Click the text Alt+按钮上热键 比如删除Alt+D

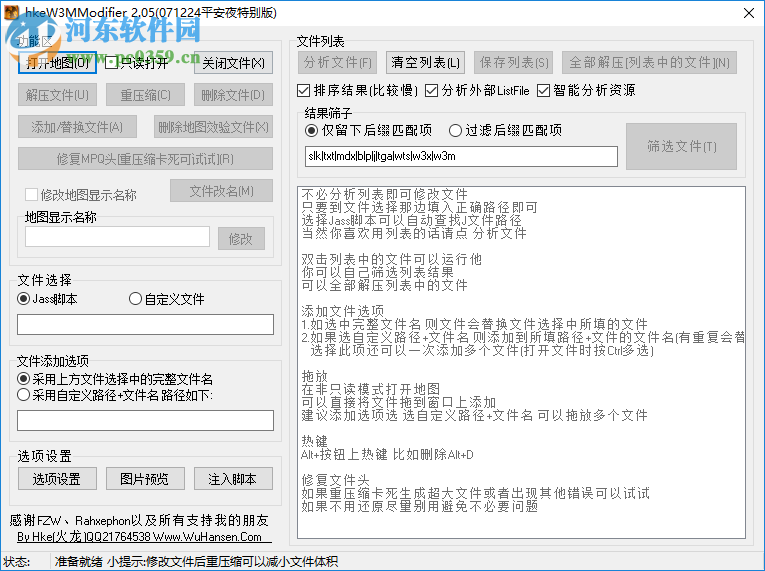point(387,454)
